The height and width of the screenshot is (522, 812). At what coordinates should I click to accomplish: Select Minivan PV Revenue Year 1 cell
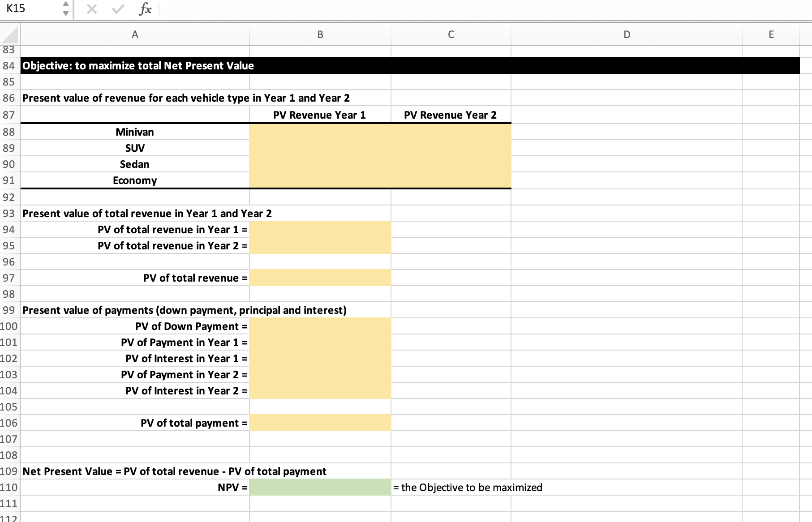320,132
